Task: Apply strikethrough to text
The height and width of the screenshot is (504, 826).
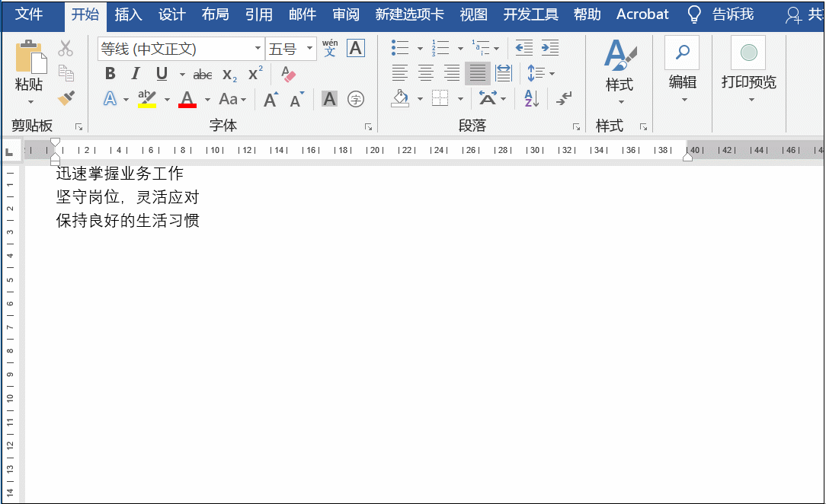Action: tap(202, 75)
